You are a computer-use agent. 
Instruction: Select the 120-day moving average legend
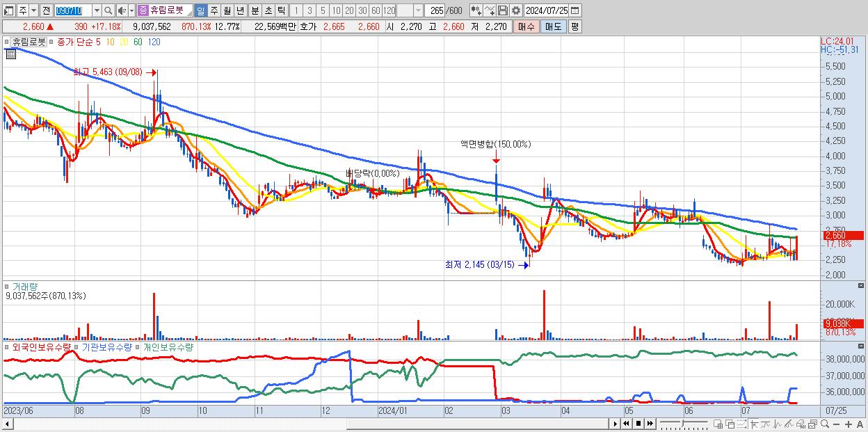tap(154, 42)
